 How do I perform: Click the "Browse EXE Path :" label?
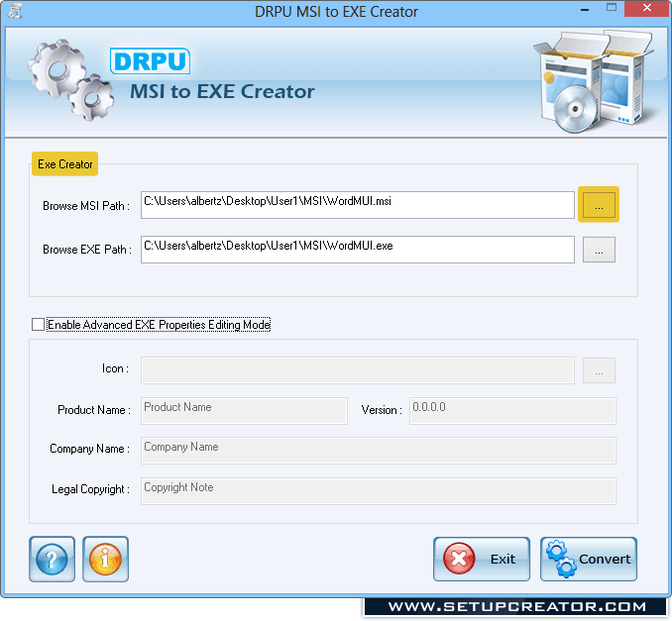(x=87, y=250)
